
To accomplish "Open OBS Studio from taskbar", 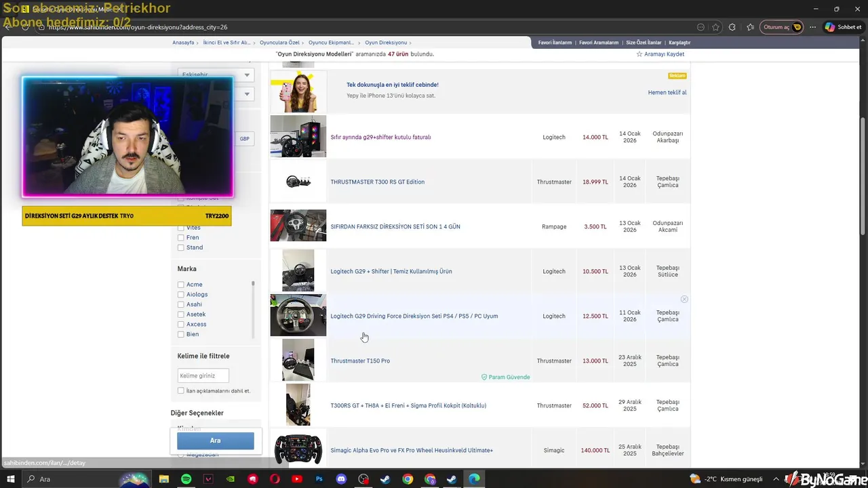I will click(x=363, y=479).
